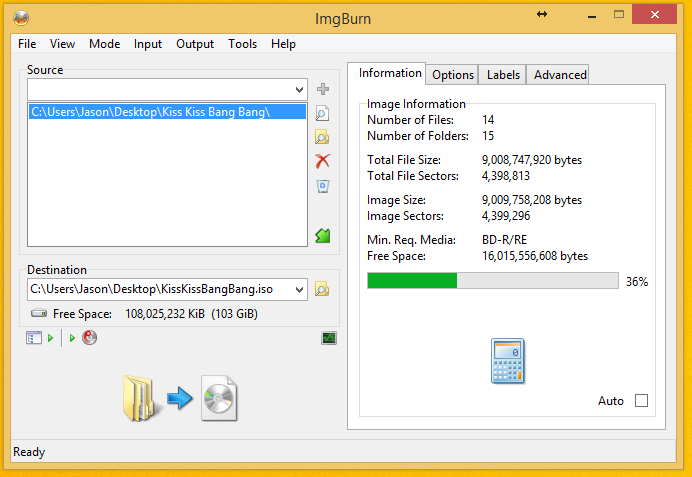692x477 pixels.
Task: Click the Number of Files value 14
Action: tap(488, 120)
